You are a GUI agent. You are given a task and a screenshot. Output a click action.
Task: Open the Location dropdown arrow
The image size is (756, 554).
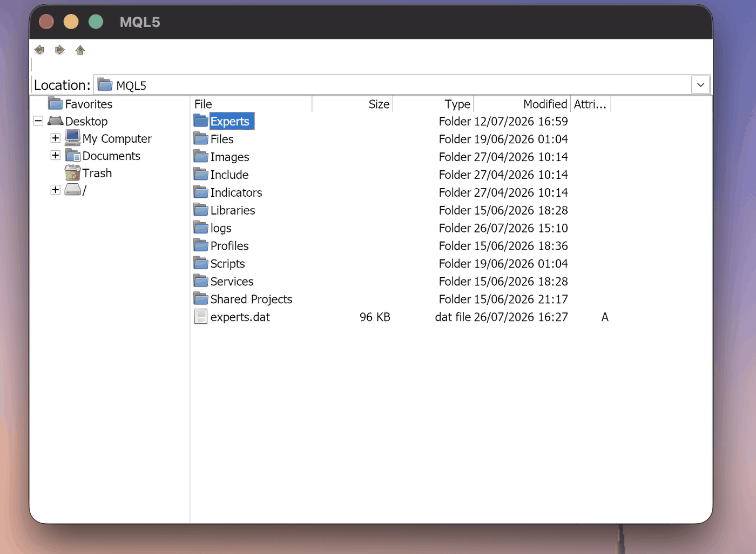pos(700,85)
